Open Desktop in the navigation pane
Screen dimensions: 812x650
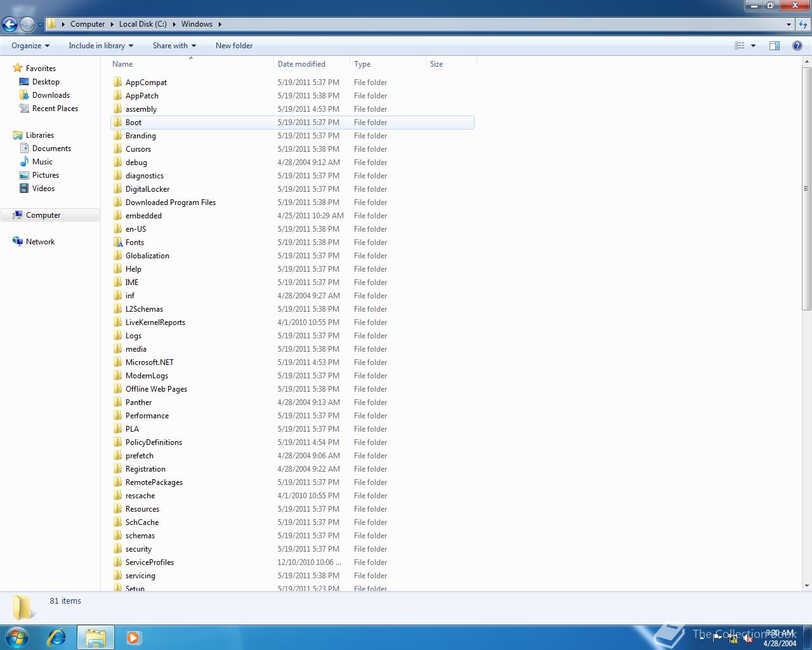(x=46, y=82)
